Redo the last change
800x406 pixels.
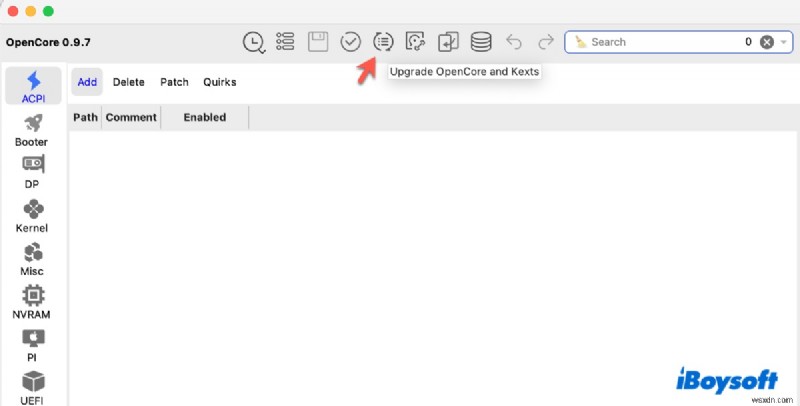(x=546, y=42)
